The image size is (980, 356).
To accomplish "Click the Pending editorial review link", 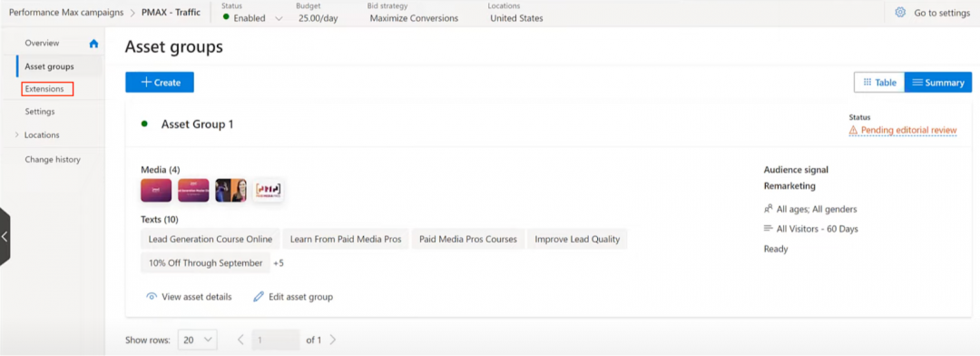I will pyautogui.click(x=908, y=130).
